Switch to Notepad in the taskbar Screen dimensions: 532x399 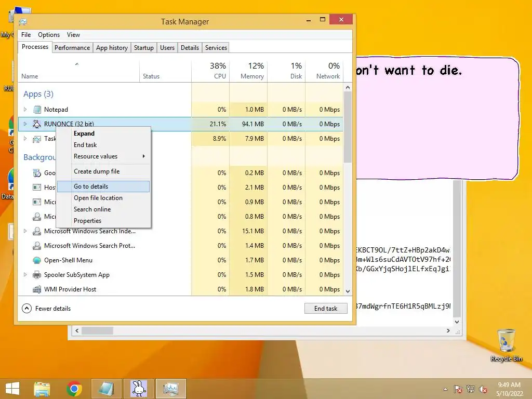pyautogui.click(x=106, y=389)
